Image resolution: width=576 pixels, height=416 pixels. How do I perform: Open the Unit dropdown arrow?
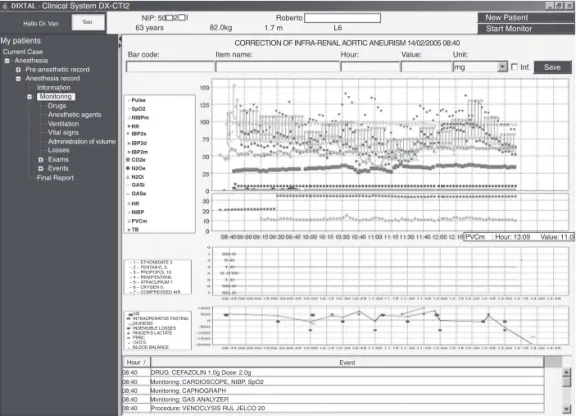pos(502,67)
